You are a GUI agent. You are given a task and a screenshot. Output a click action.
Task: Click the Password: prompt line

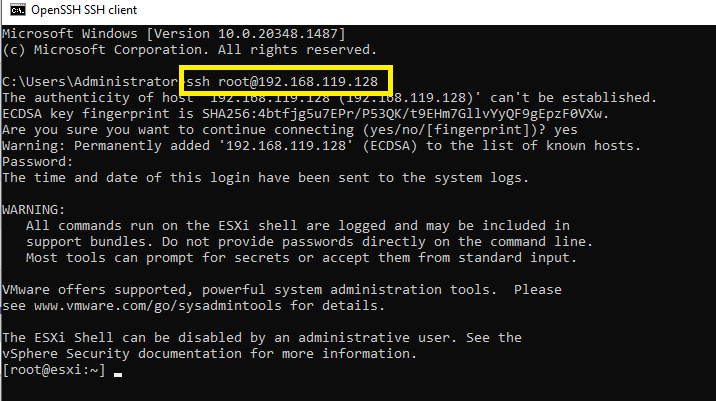(x=37, y=162)
